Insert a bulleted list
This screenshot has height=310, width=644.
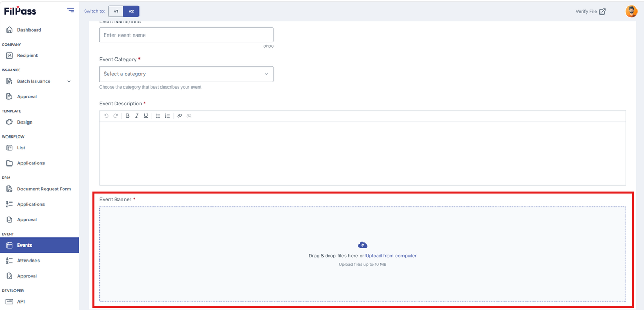[x=158, y=116]
